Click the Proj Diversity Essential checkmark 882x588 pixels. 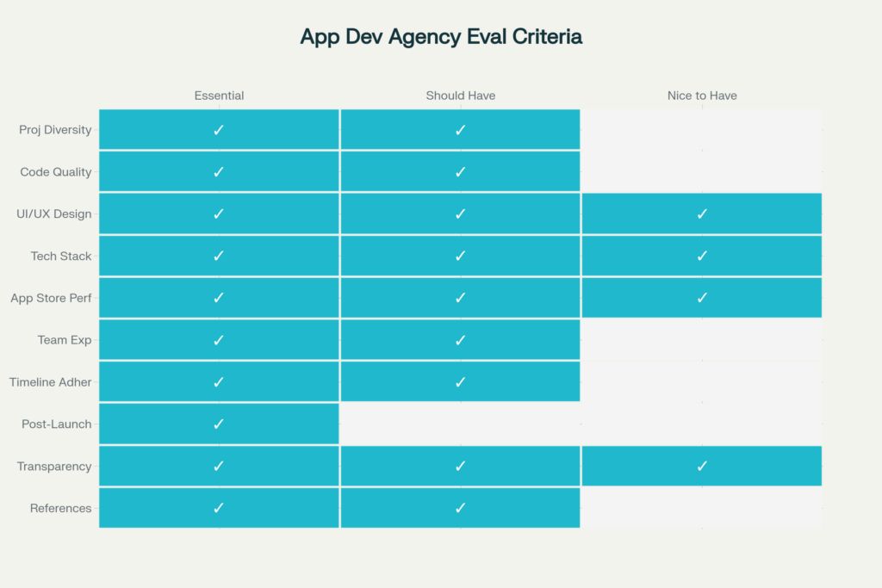click(x=219, y=130)
